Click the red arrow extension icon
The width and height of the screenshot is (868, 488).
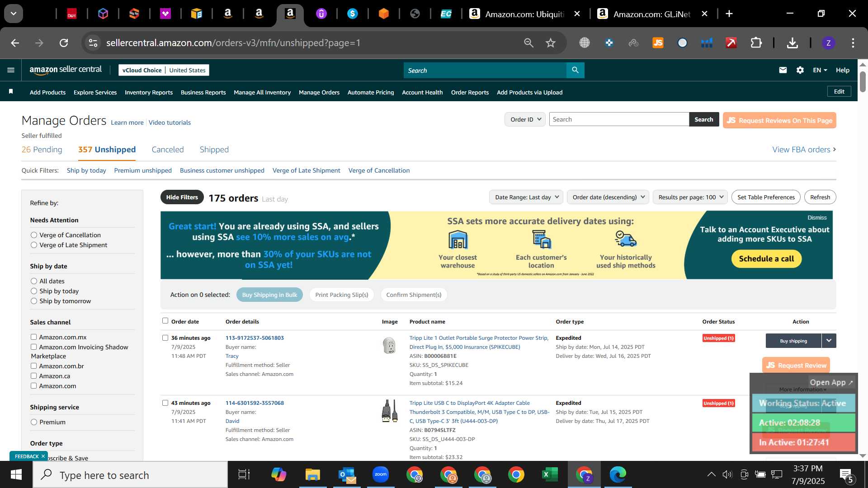pos(731,43)
